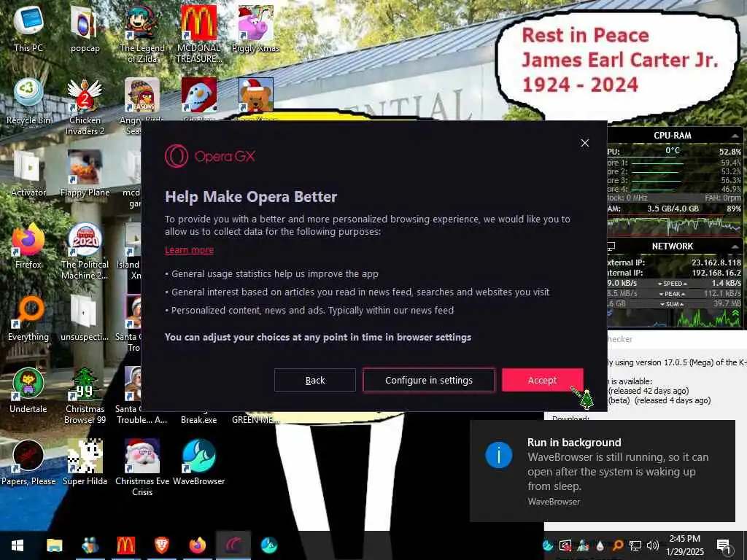Select the Activator desktop icon
This screenshot has height=560, width=747.
[28, 174]
